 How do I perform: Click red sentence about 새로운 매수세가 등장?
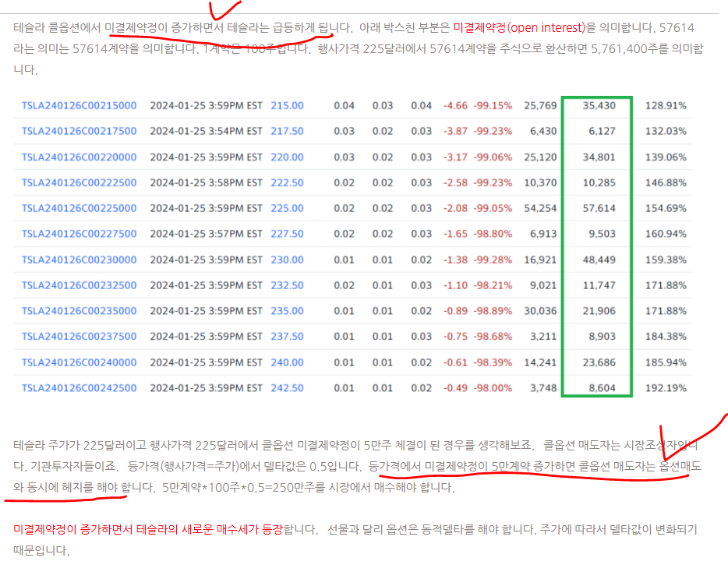[147, 529]
